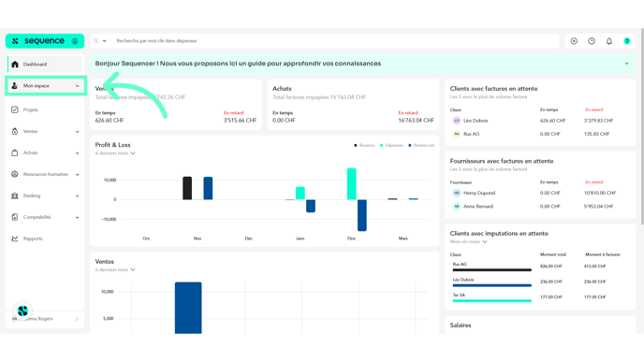Click the green help question mark icon
The height and width of the screenshot is (362, 644).
(627, 41)
